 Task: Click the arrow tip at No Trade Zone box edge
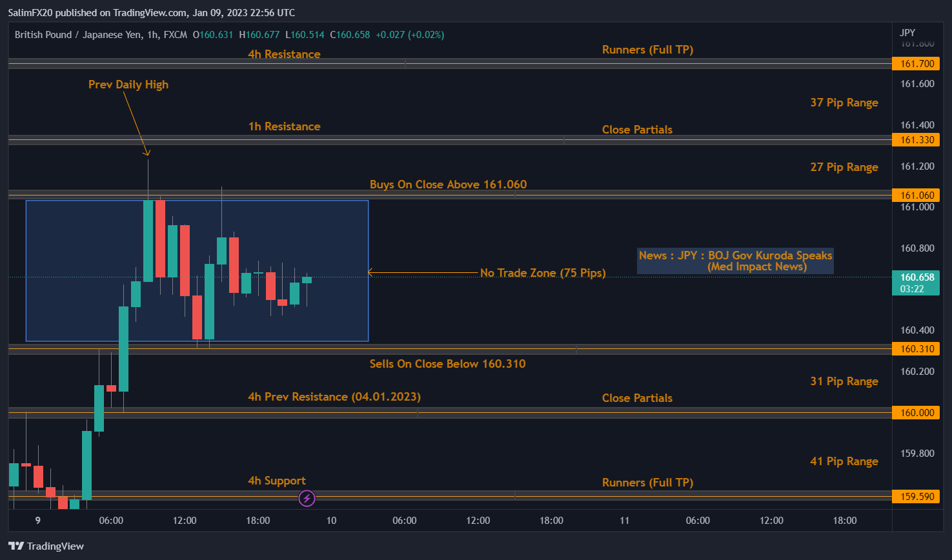pos(370,273)
